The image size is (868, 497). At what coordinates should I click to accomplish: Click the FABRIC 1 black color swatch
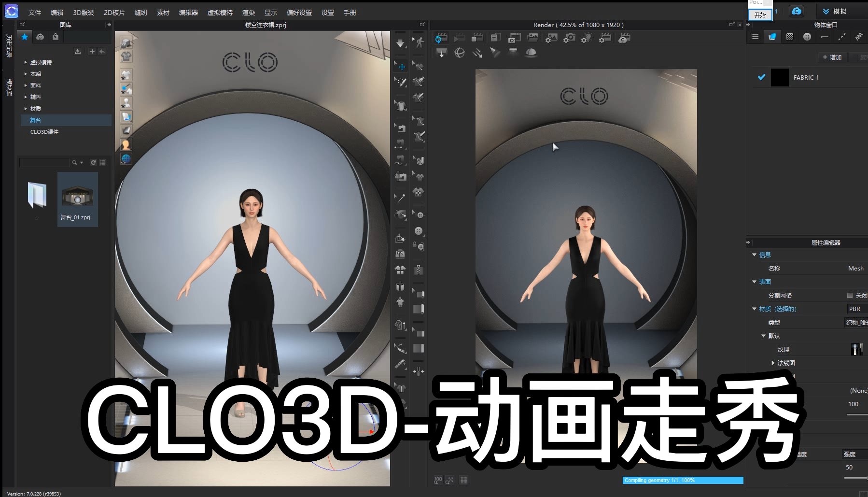(780, 77)
